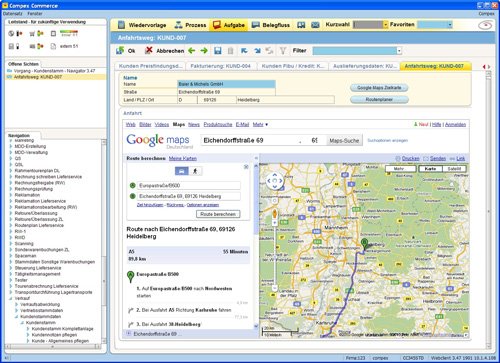Click the envelope mail icon in top toolbar
This screenshot has width=500, height=363.
coord(315,25)
